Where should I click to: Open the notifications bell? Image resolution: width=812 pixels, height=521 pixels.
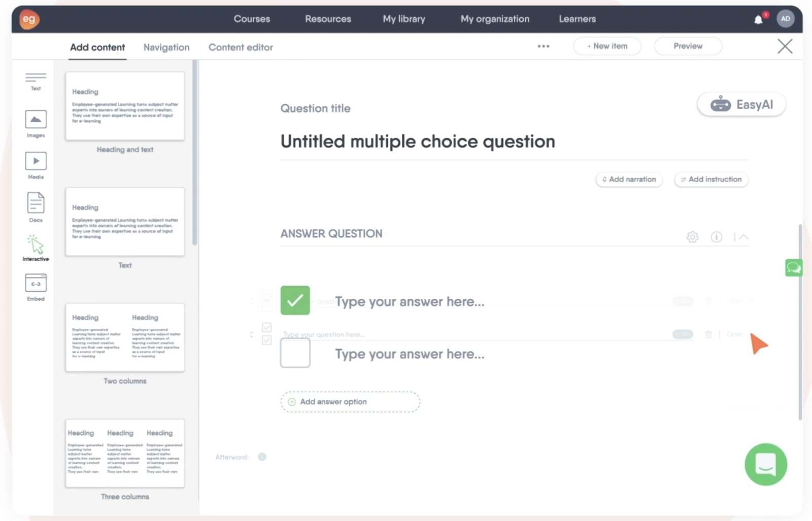pyautogui.click(x=758, y=19)
